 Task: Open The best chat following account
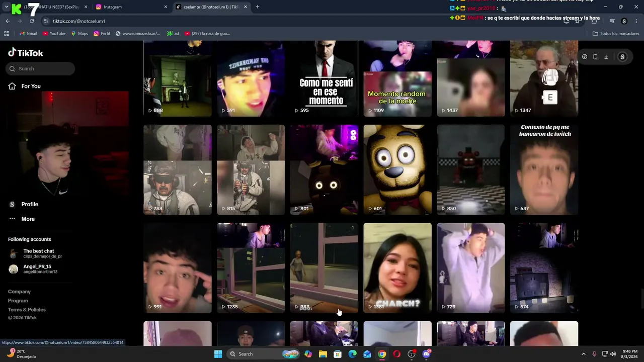[35, 253]
